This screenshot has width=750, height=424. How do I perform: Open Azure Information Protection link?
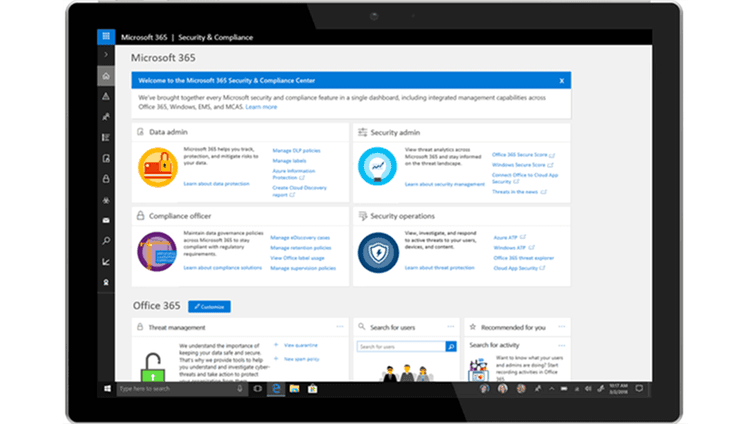294,174
